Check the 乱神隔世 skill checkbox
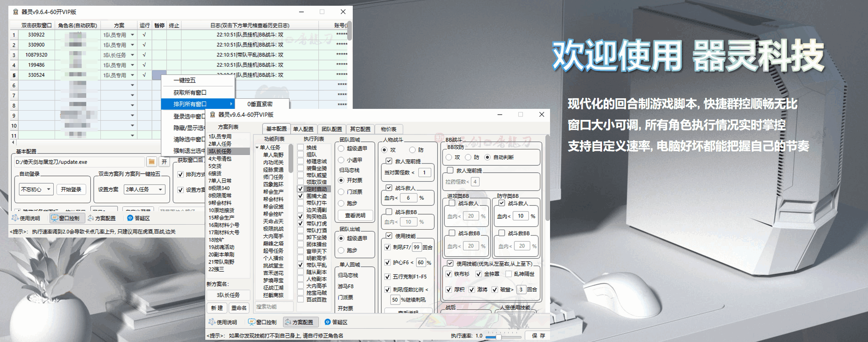The width and height of the screenshot is (868, 342). [x=509, y=274]
